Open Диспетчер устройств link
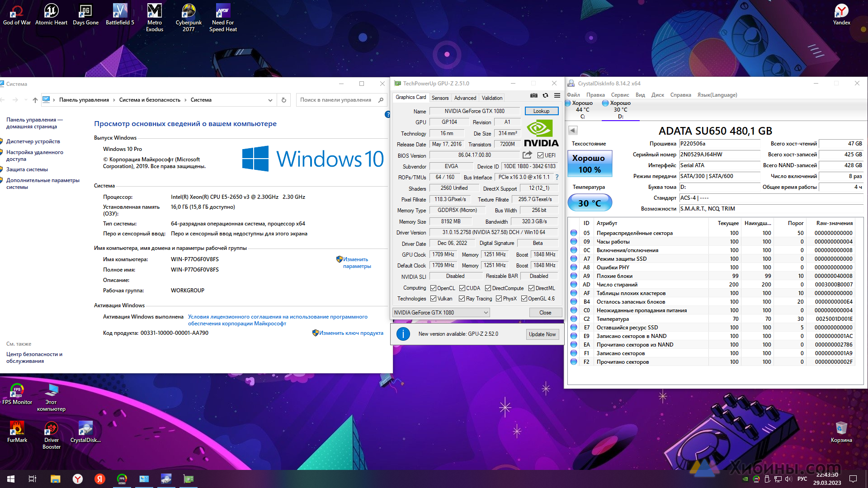This screenshot has width=868, height=488. 33,141
